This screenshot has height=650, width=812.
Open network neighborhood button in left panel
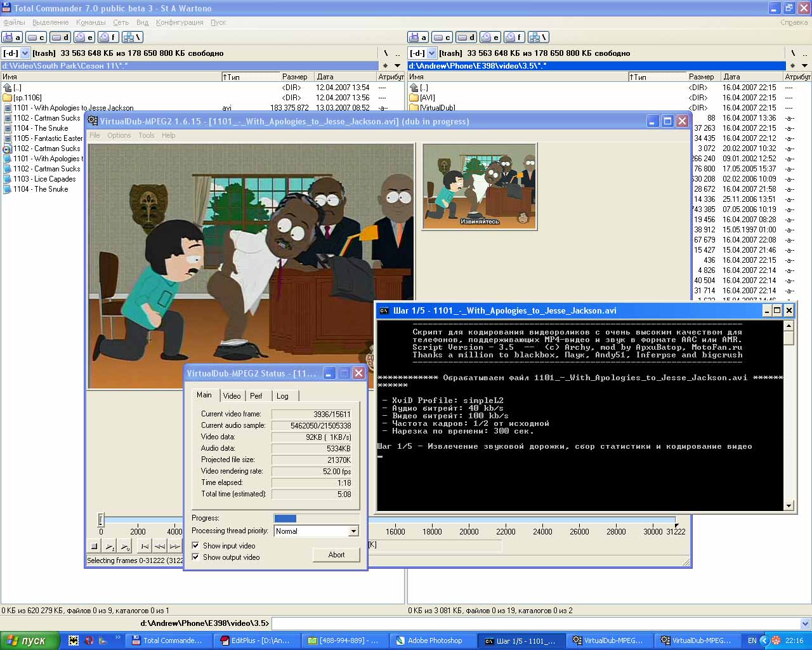tap(133, 37)
